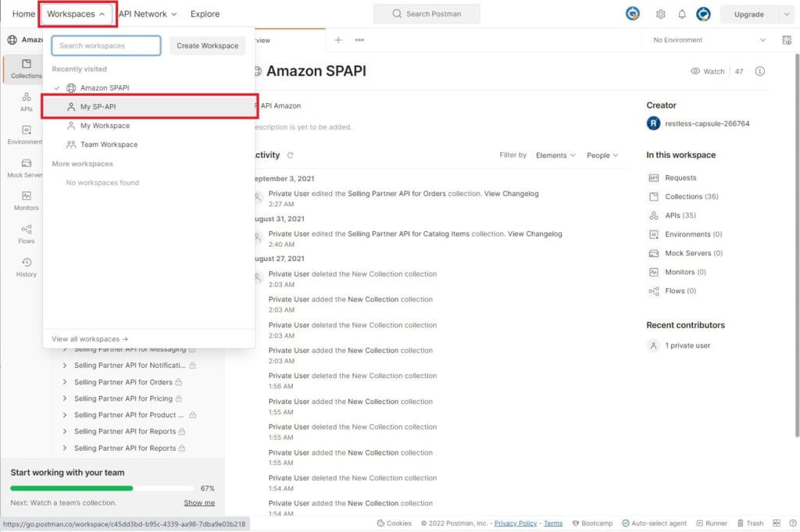The image size is (800, 532).
Task: Select the Team Workspace entry
Action: (148, 145)
